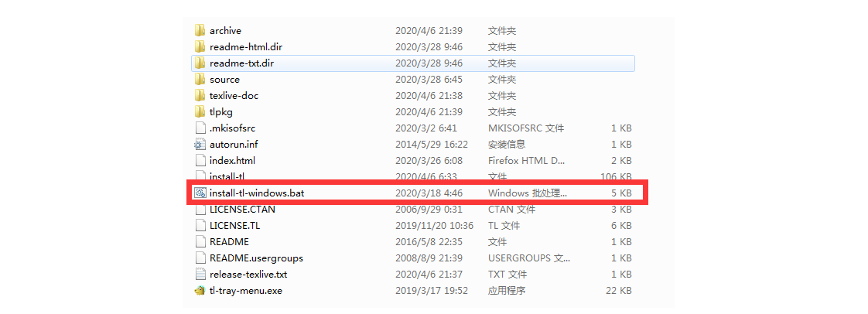Viewport: 868px width, 314px height.
Task: Select the archive folder icon
Action: pyautogui.click(x=200, y=30)
